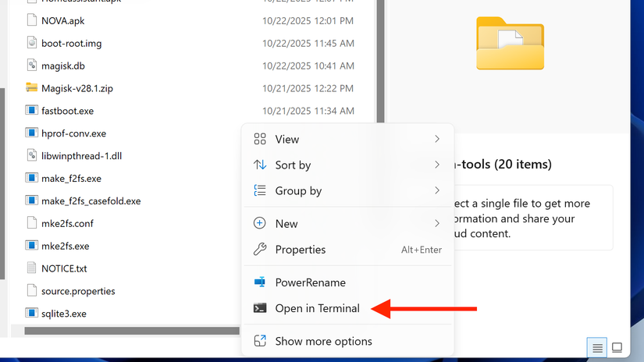Click the Sort by arrows icon
Image resolution: width=644 pixels, height=362 pixels.
[x=260, y=165]
